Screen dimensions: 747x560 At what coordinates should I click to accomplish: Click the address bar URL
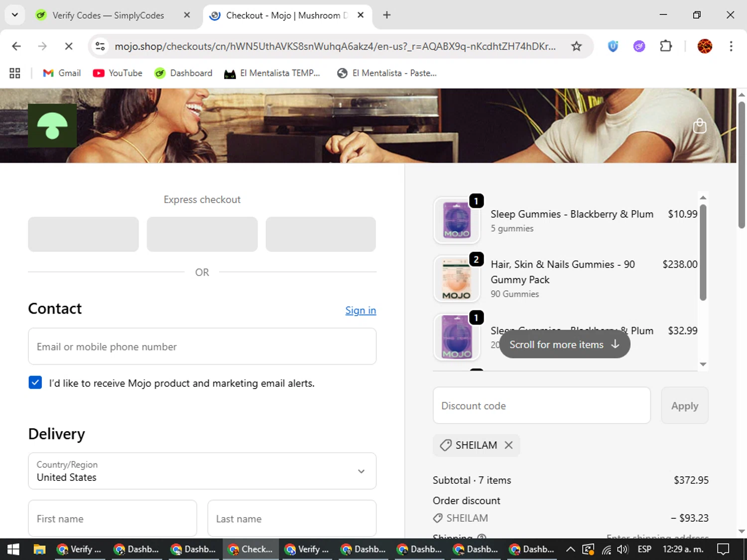tap(335, 46)
